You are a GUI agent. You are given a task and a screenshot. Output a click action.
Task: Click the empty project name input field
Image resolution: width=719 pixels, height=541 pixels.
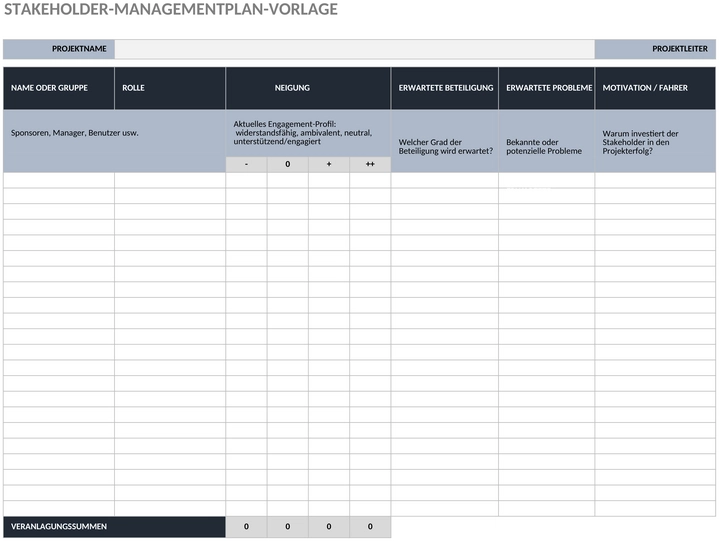click(354, 49)
